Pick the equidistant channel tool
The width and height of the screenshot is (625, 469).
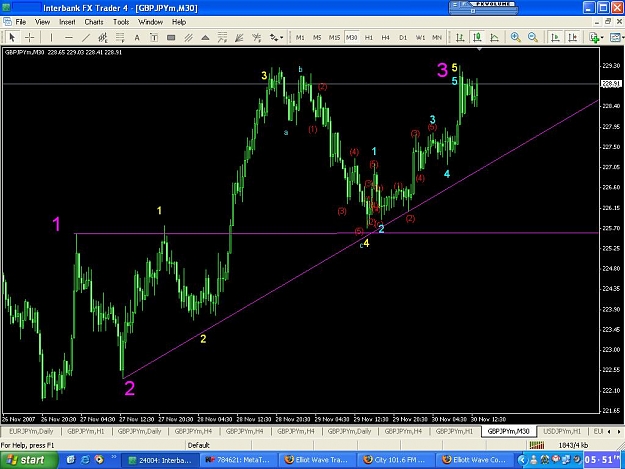[103, 37]
